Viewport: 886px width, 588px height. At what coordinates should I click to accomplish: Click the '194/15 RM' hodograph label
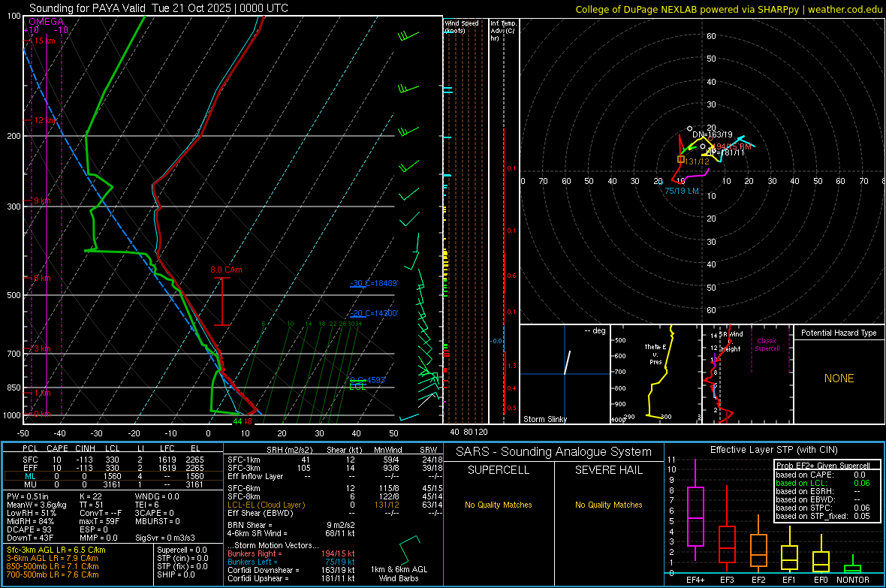[732, 146]
